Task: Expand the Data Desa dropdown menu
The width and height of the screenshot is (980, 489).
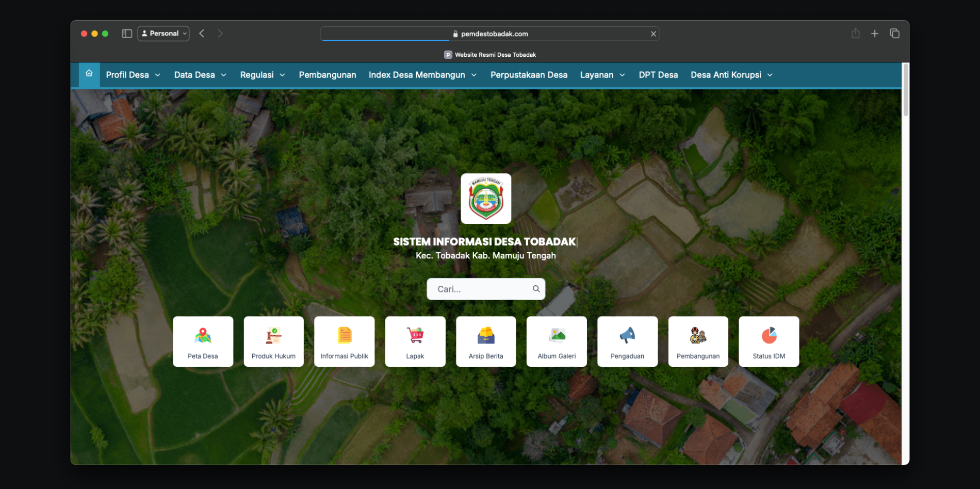Action: coord(200,75)
